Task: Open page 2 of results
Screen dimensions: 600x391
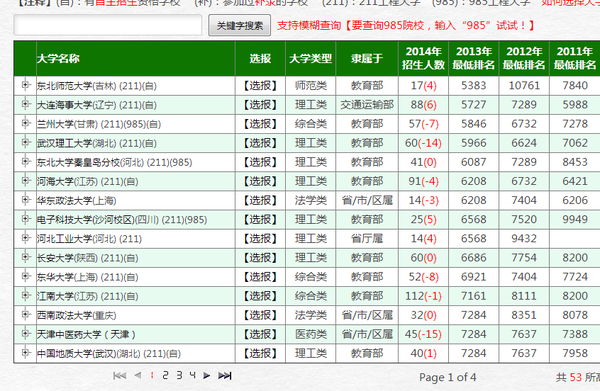Action: [165, 376]
